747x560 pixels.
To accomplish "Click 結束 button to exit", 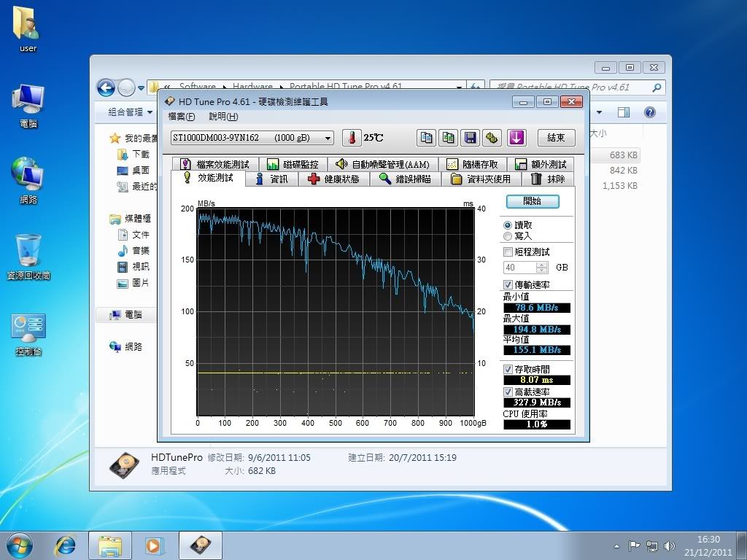I will (556, 138).
